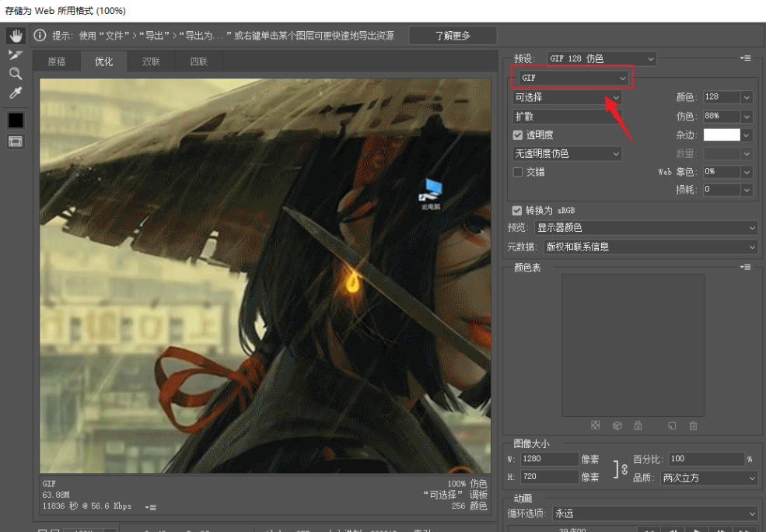Click the Web 靠色 field showing 0%

tap(722, 172)
